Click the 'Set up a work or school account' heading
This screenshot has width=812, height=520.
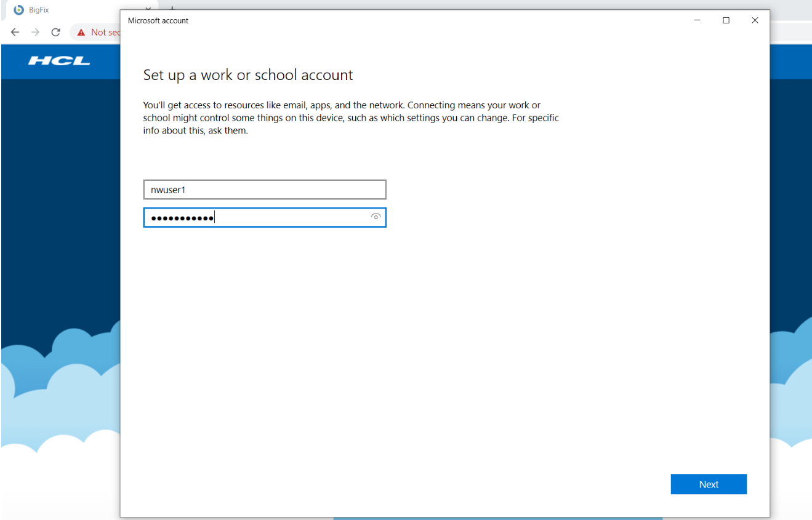point(248,75)
